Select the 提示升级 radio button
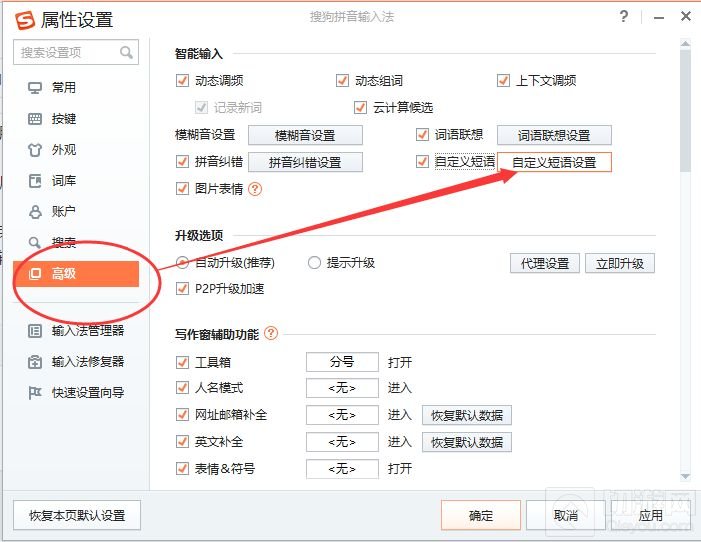The width and height of the screenshot is (701, 542). click(314, 263)
